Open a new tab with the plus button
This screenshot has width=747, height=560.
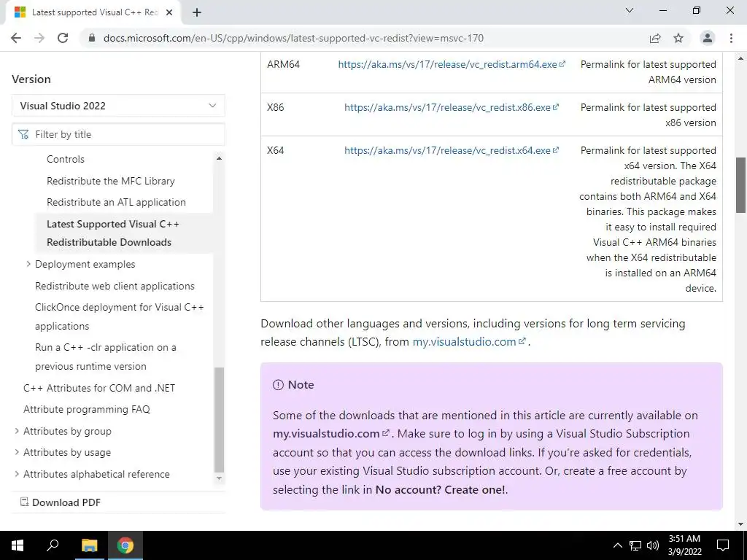pos(197,12)
